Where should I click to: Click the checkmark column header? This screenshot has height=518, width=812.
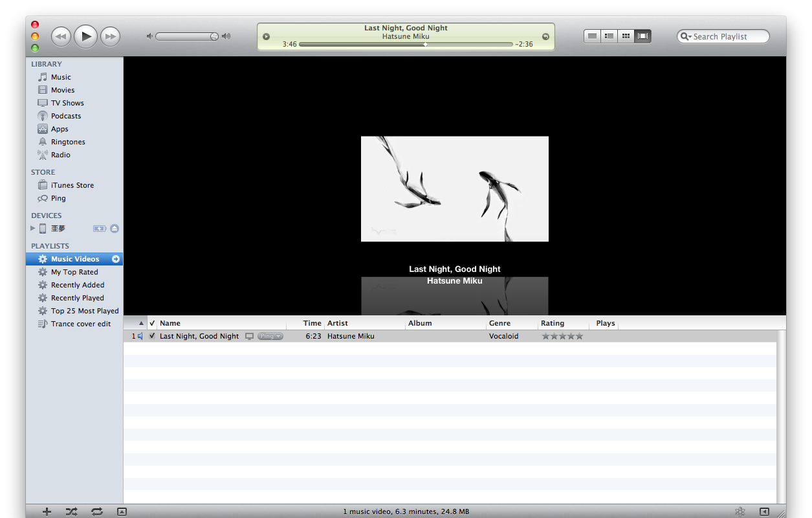(x=152, y=323)
